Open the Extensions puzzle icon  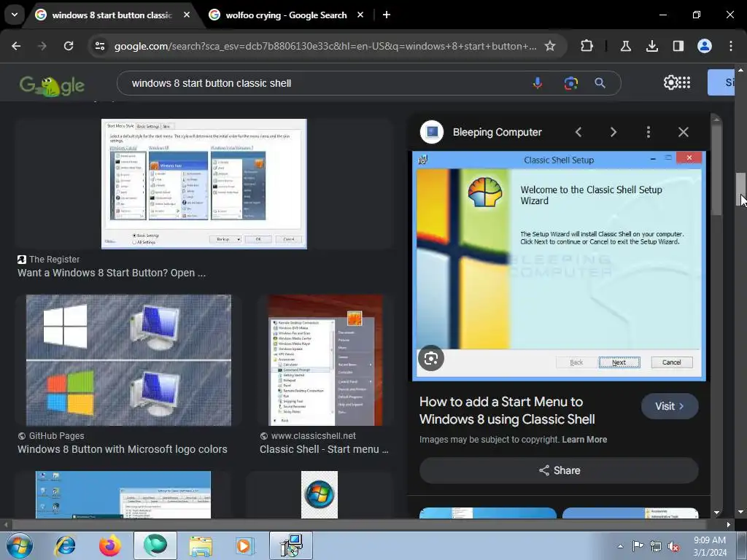point(587,46)
